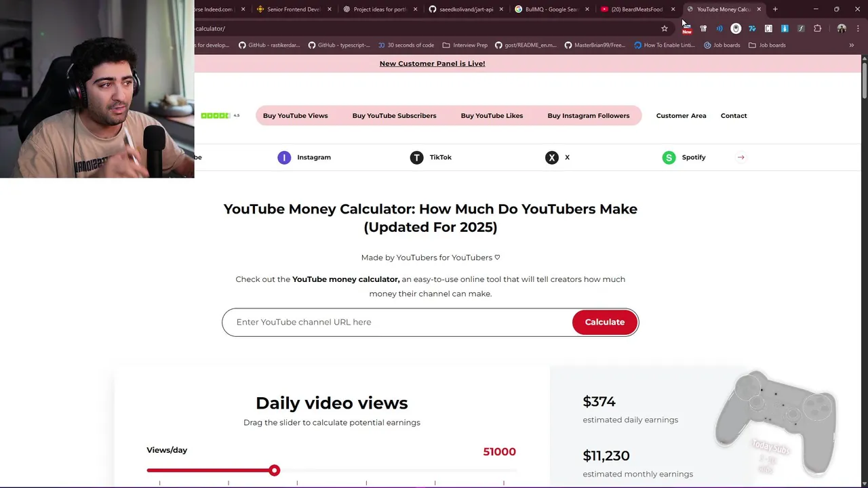Open the Extensions puzzle-piece menu
This screenshot has width=868, height=488.
coord(817,28)
